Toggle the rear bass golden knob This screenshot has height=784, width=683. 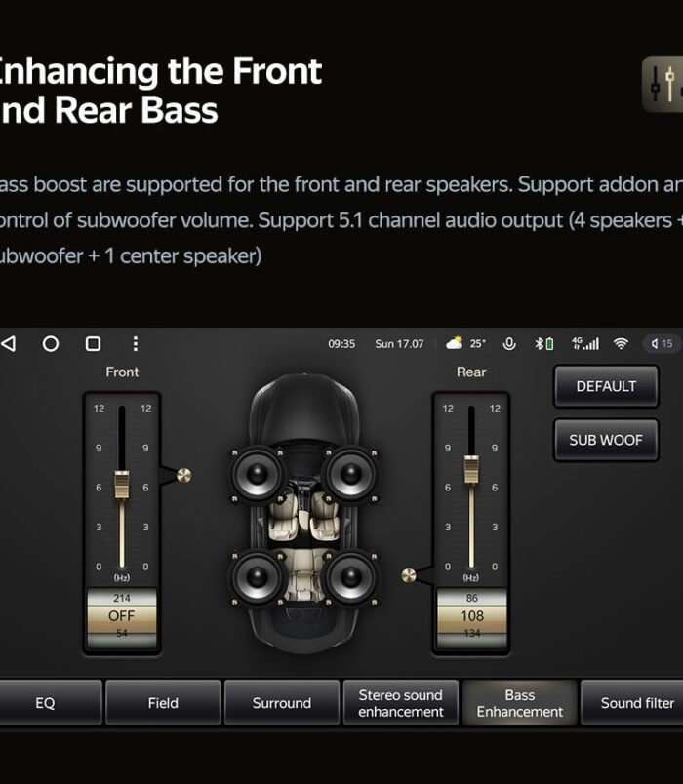[409, 575]
